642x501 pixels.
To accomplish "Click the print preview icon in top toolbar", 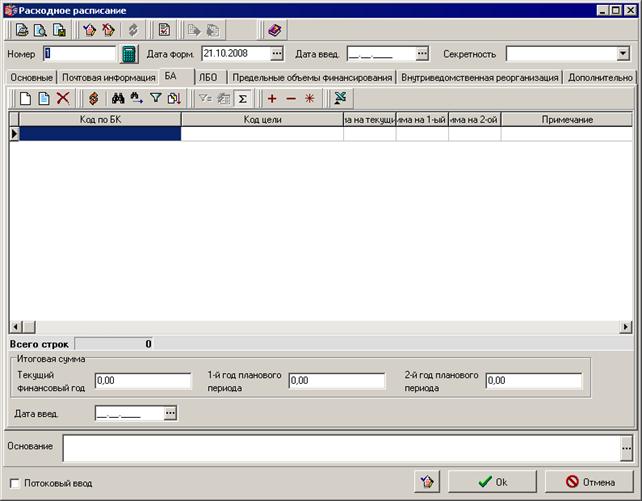I will [x=40, y=30].
